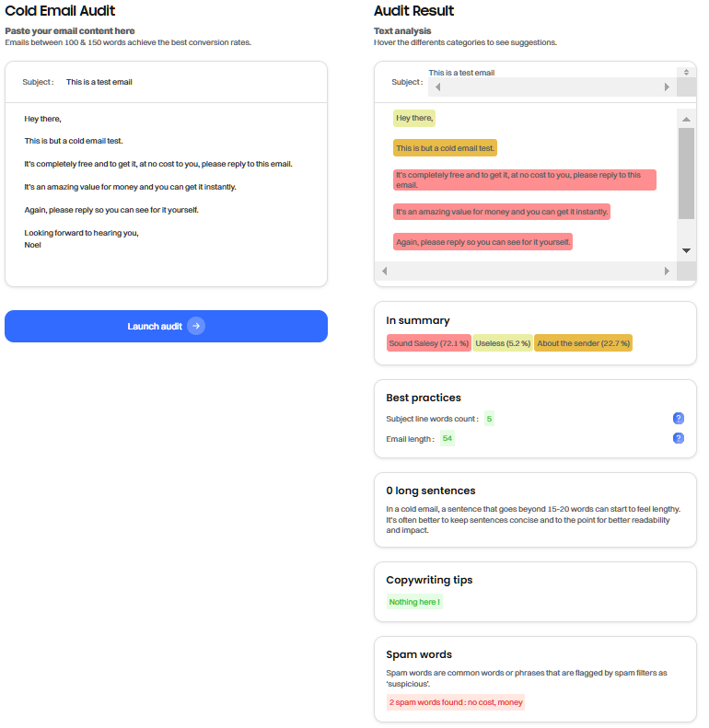Click left arrow of text analysis horizontal scrollbar
Viewport: 709px width, 728px height.
(384, 272)
